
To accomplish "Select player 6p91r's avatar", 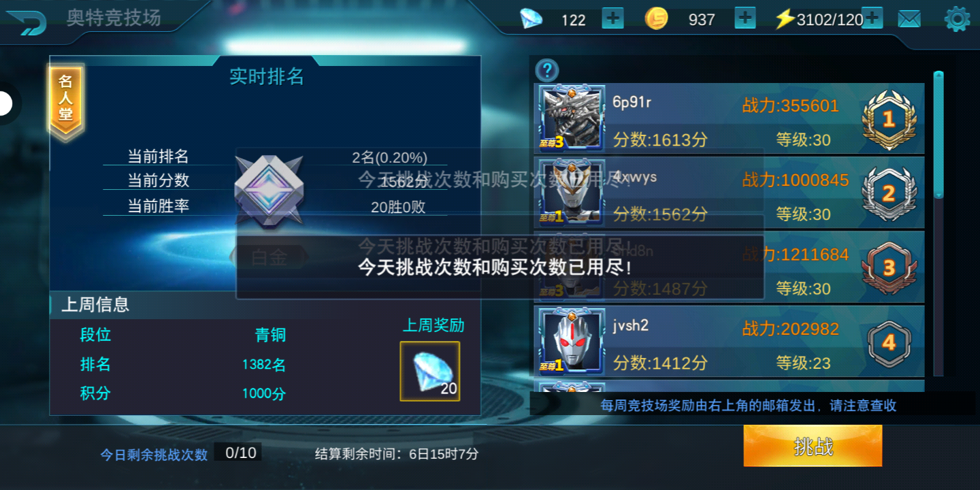I will coord(572,117).
